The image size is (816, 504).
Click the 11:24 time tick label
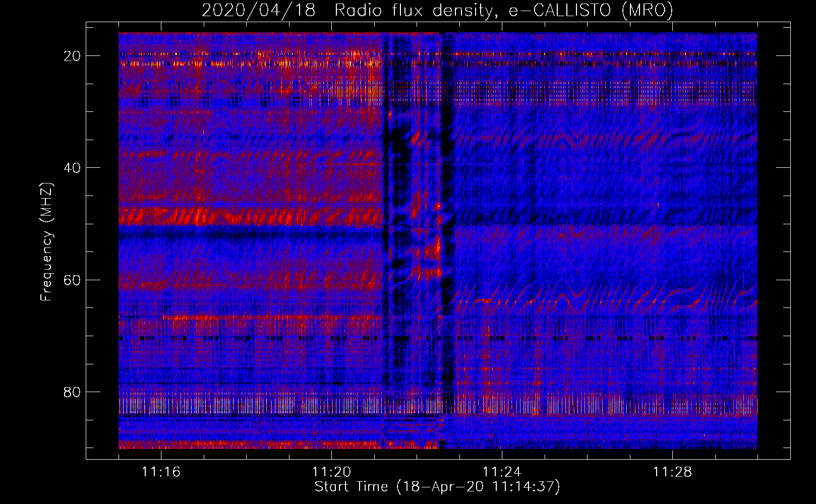click(502, 472)
